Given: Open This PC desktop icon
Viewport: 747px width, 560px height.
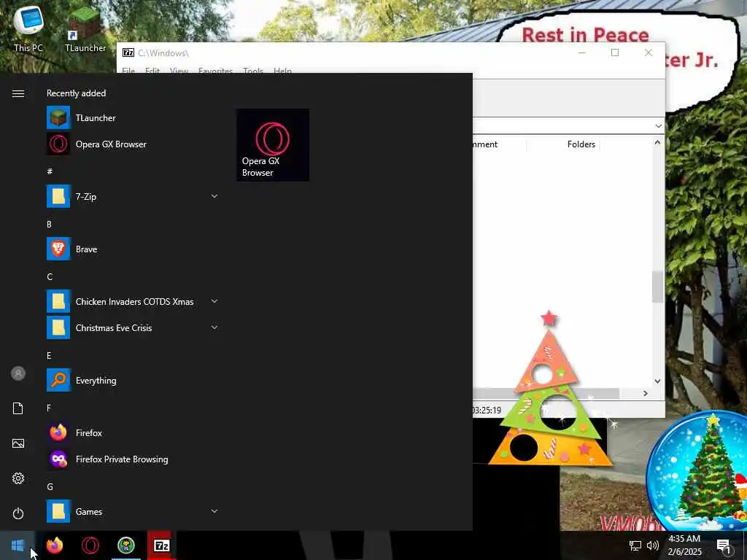Looking at the screenshot, I should tap(28, 28).
